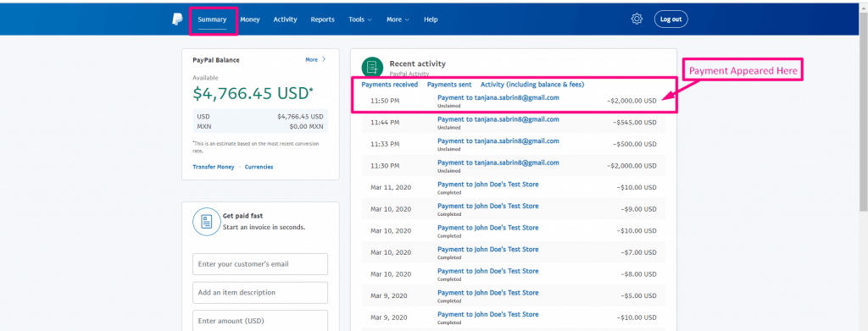The height and width of the screenshot is (331, 868).
Task: Click the -$545.00 USD amount
Action: pos(635,122)
